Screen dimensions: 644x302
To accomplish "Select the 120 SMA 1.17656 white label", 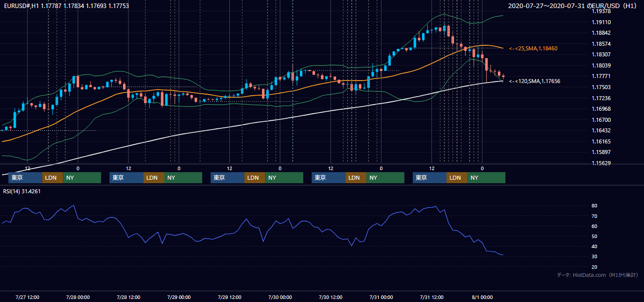I will 535,81.
